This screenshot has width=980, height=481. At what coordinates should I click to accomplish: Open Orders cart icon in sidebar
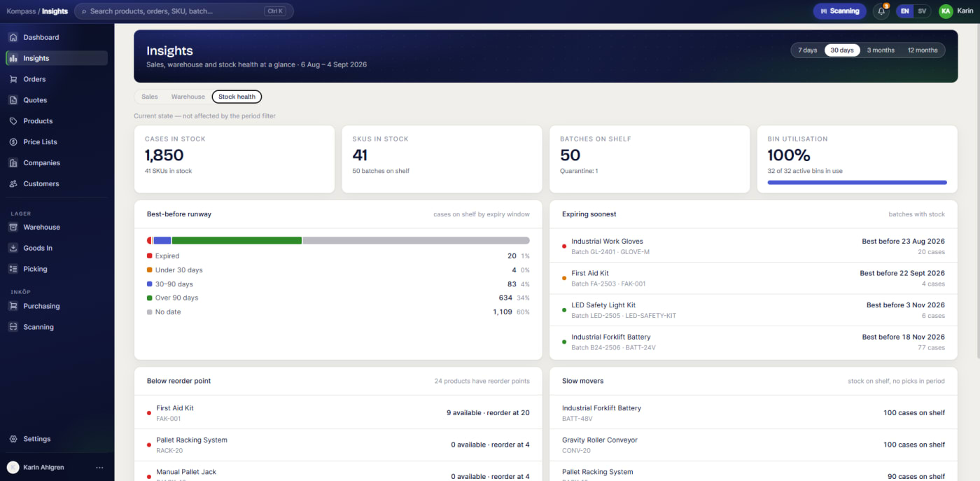coord(13,79)
